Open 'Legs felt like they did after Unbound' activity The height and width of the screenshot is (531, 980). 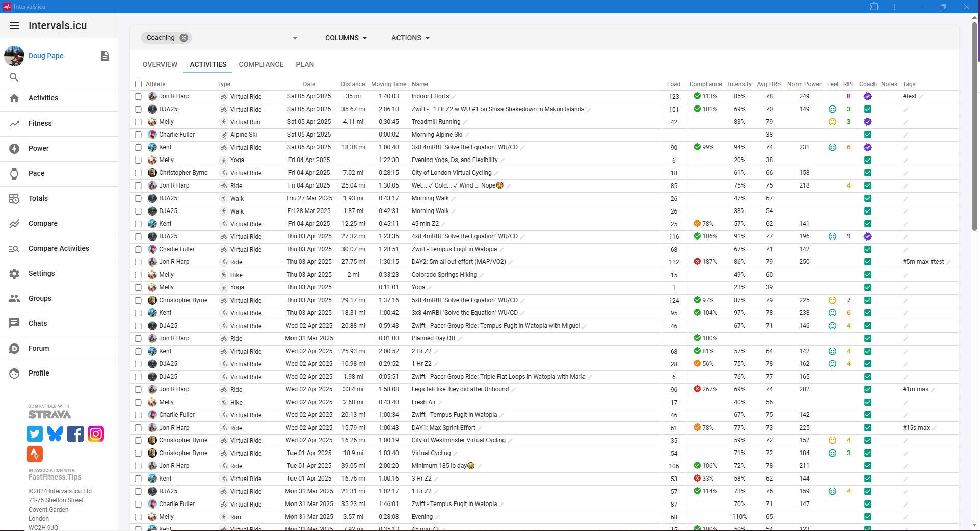tap(460, 389)
